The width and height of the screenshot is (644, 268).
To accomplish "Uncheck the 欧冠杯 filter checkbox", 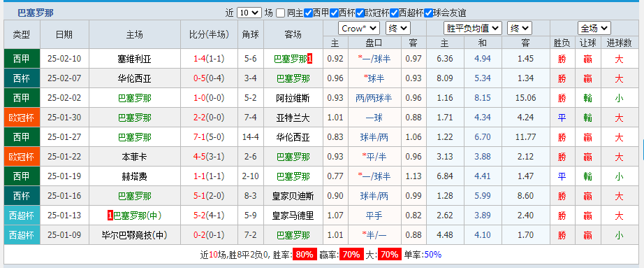I will tap(360, 13).
